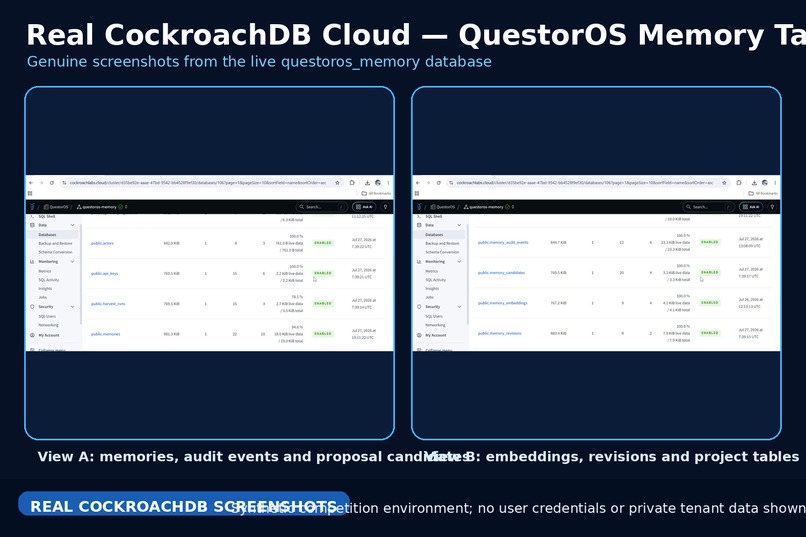
Task: Open downloads icon in View B browser
Action: tap(754, 182)
